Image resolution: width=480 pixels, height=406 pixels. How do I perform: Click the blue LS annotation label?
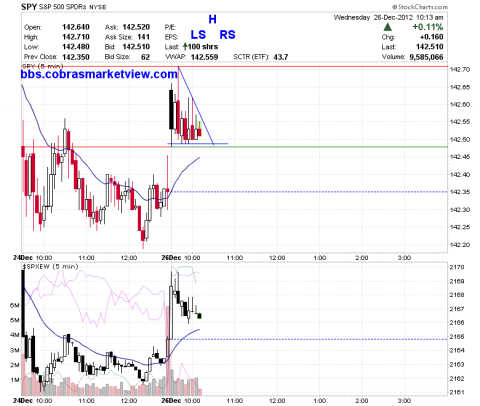(x=198, y=34)
